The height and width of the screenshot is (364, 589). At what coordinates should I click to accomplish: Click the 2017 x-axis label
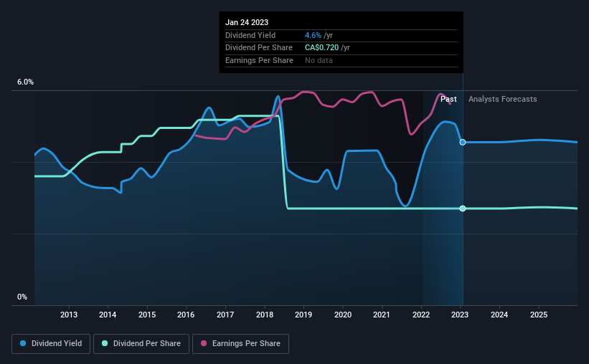click(x=225, y=315)
